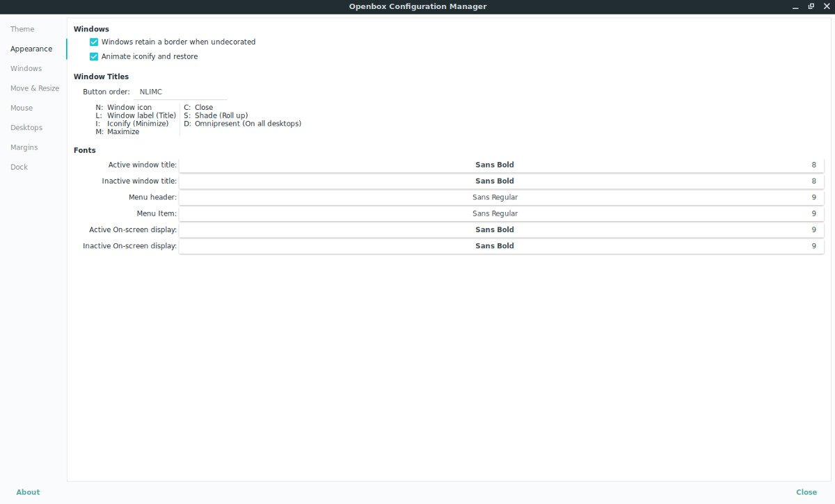Switch to the Windows sidebar section

(x=26, y=69)
